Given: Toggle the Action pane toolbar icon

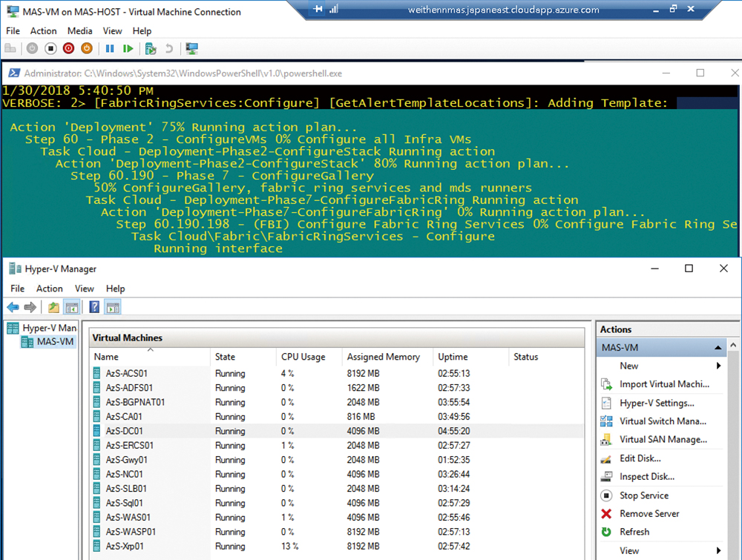Looking at the screenshot, I should 113,307.
